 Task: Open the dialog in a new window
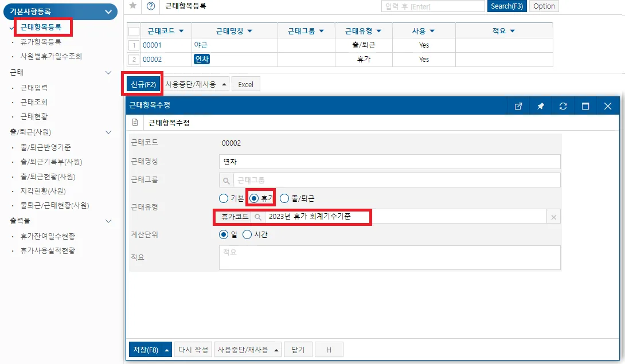(x=518, y=106)
